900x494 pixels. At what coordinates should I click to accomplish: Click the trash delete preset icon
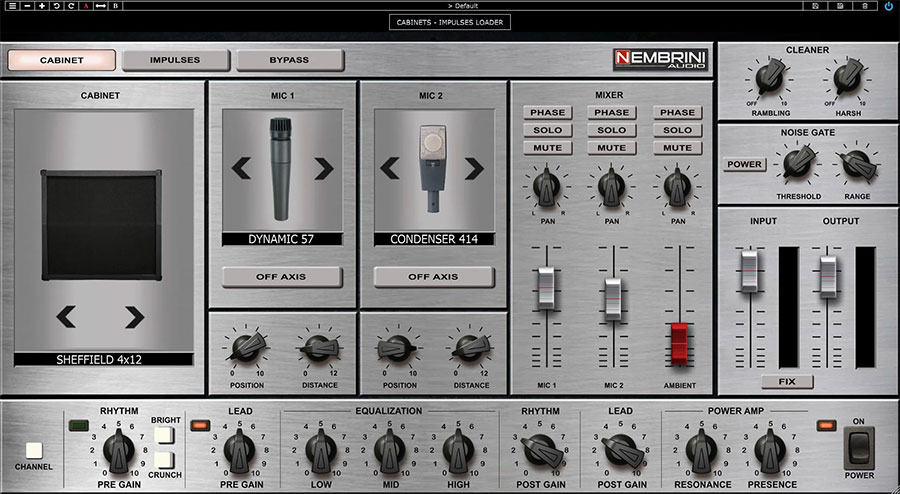[865, 6]
